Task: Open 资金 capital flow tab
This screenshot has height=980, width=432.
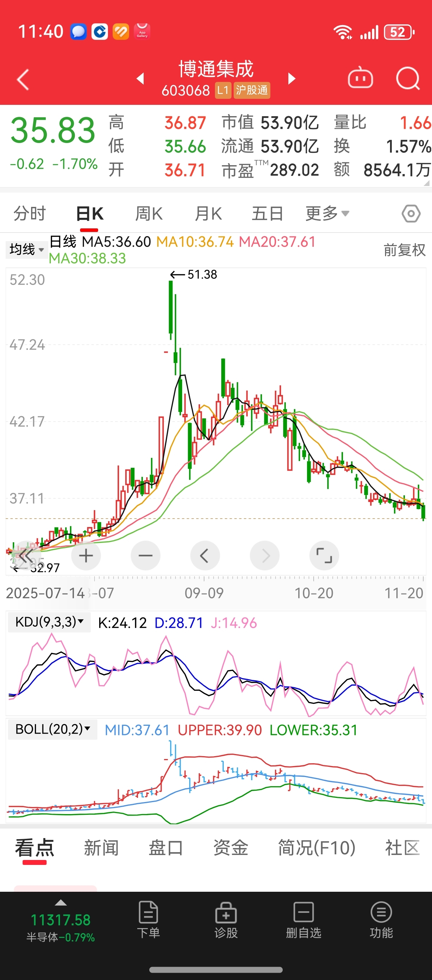Action: pos(230,848)
